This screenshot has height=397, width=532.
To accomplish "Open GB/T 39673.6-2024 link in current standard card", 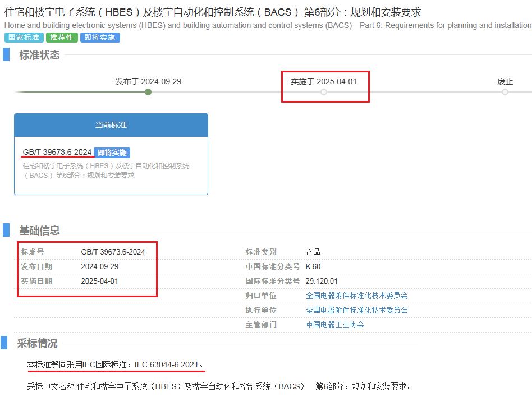I will (x=57, y=152).
